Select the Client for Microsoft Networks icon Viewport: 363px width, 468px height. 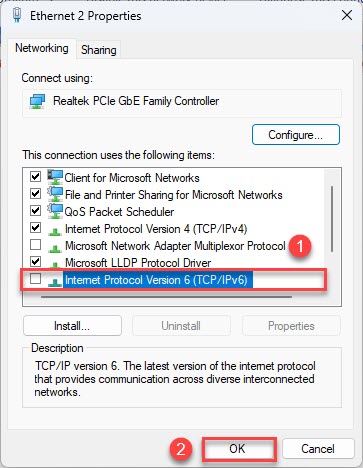point(55,177)
